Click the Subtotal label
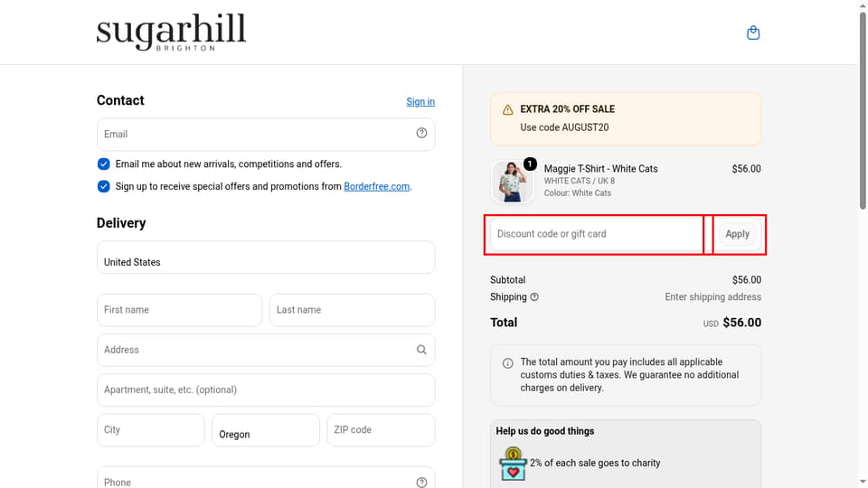Image resolution: width=868 pixels, height=488 pixels. (507, 280)
